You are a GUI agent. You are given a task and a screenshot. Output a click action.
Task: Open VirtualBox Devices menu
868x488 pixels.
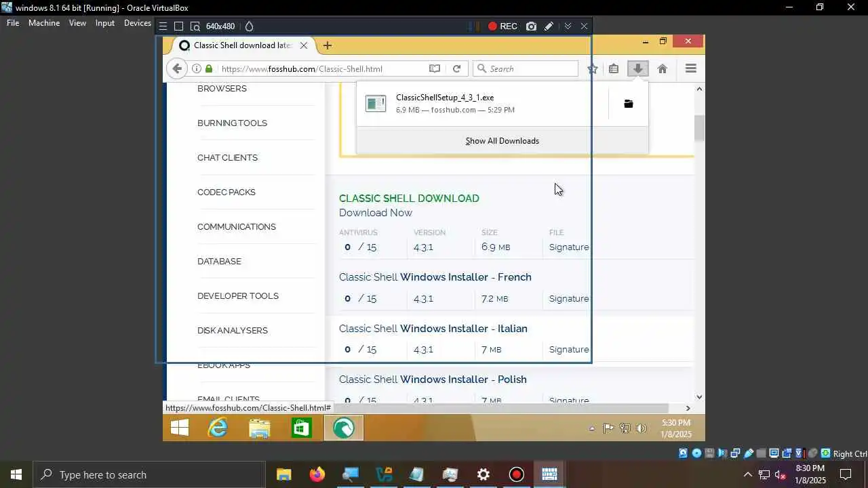tap(138, 23)
